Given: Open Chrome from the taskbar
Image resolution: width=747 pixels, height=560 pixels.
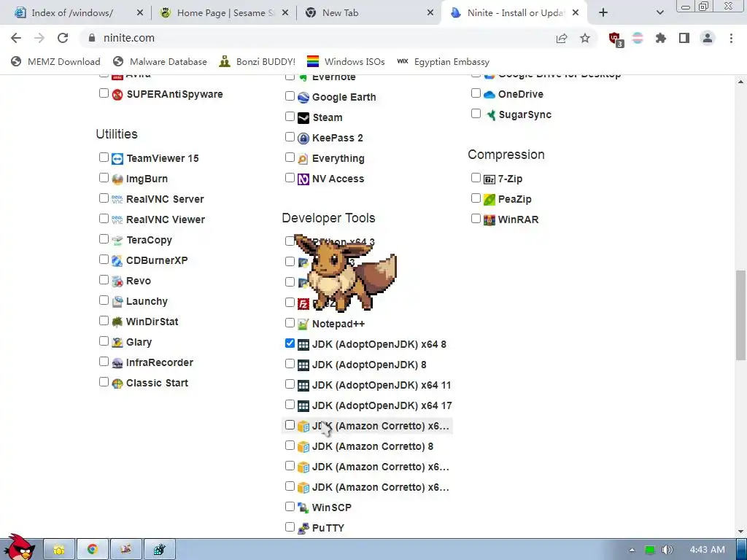Looking at the screenshot, I should (x=93, y=550).
